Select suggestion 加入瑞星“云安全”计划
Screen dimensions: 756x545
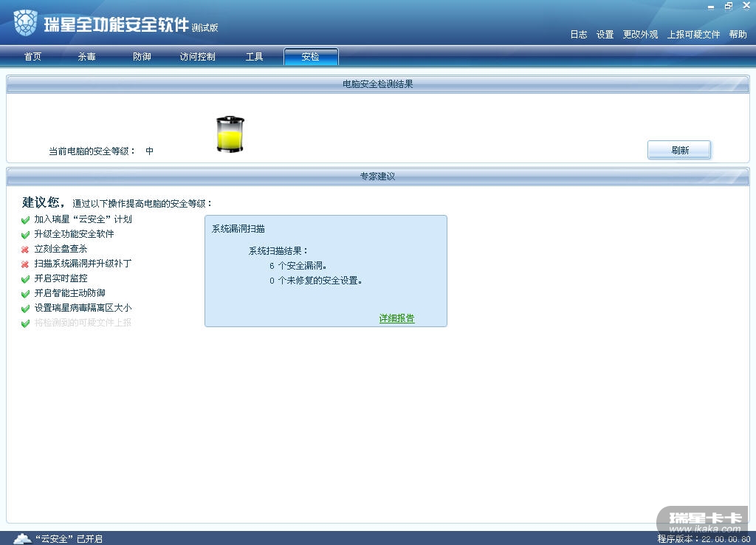point(83,219)
